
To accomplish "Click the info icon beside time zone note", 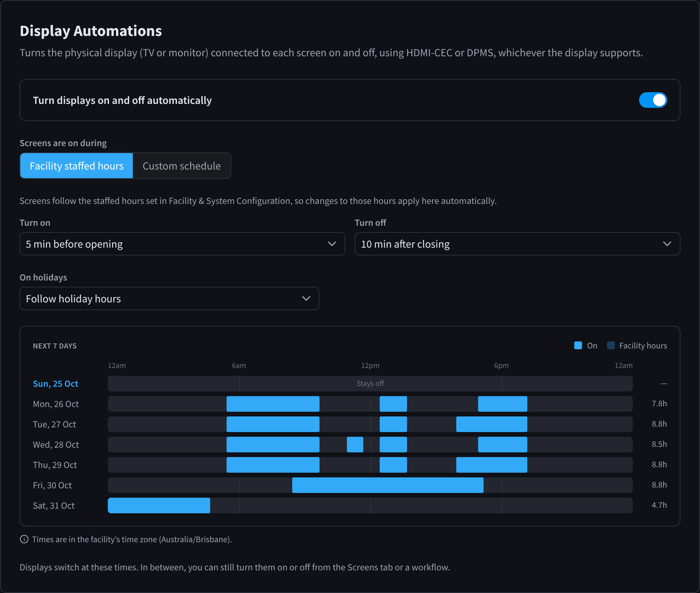I will [x=24, y=539].
